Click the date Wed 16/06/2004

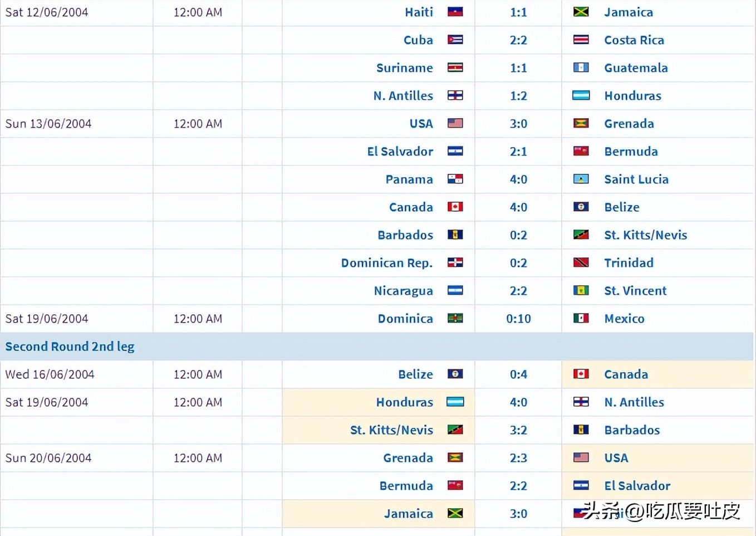[50, 374]
